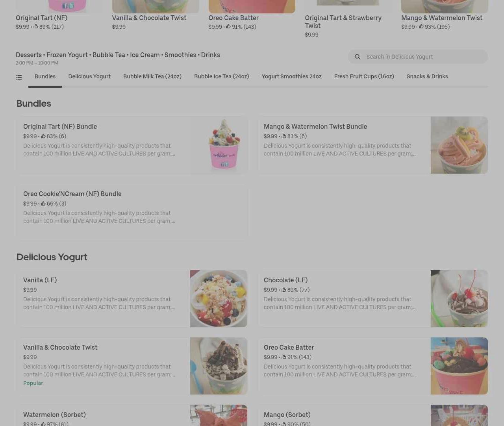Click thumbs-up icon on Mango & Watermelon Twist Bundle
The height and width of the screenshot is (426, 504).
284,136
